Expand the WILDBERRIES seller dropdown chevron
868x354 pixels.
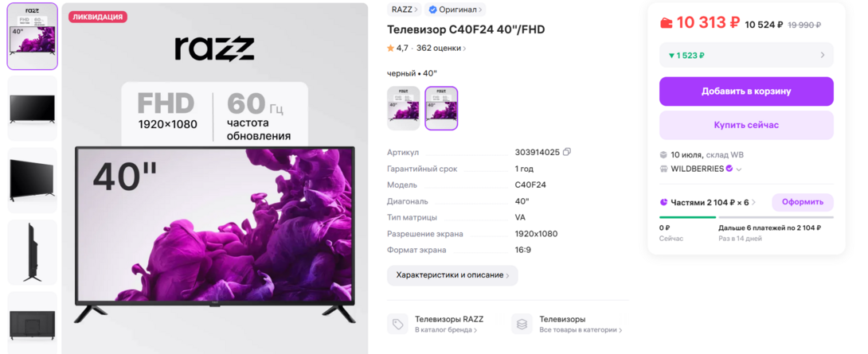(738, 169)
